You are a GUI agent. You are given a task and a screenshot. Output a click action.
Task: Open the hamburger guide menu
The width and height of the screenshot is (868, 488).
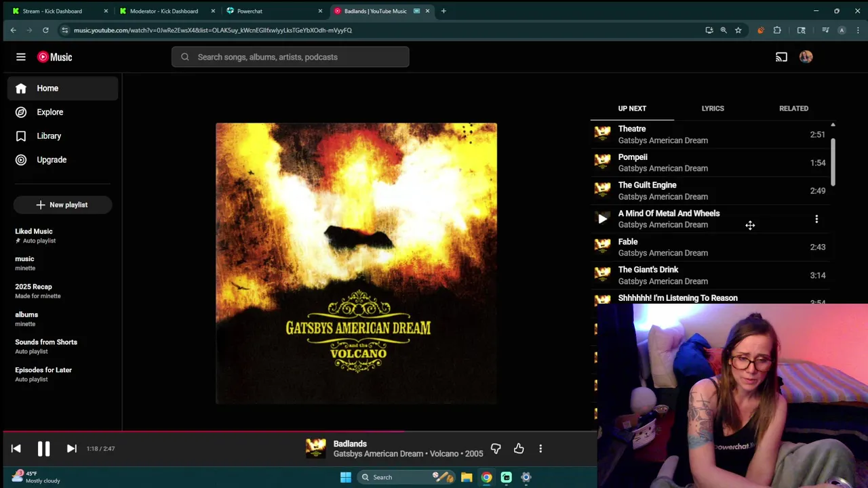click(x=21, y=57)
